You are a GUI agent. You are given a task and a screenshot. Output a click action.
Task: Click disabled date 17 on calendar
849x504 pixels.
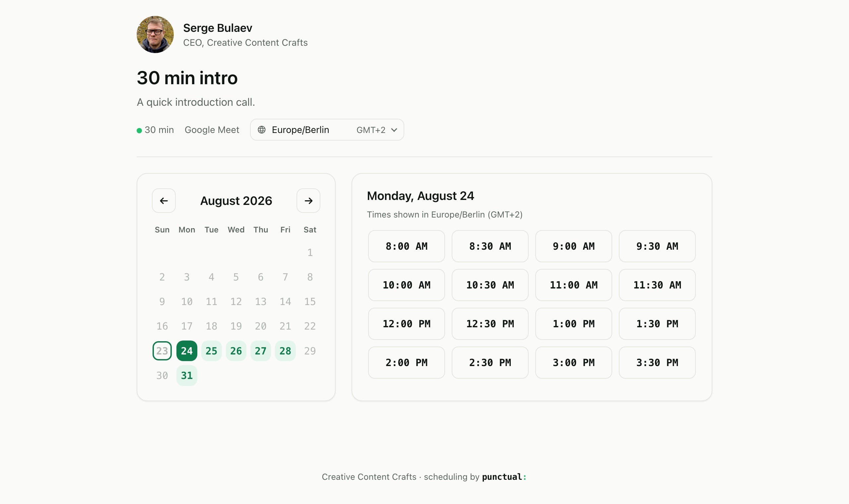click(x=187, y=326)
